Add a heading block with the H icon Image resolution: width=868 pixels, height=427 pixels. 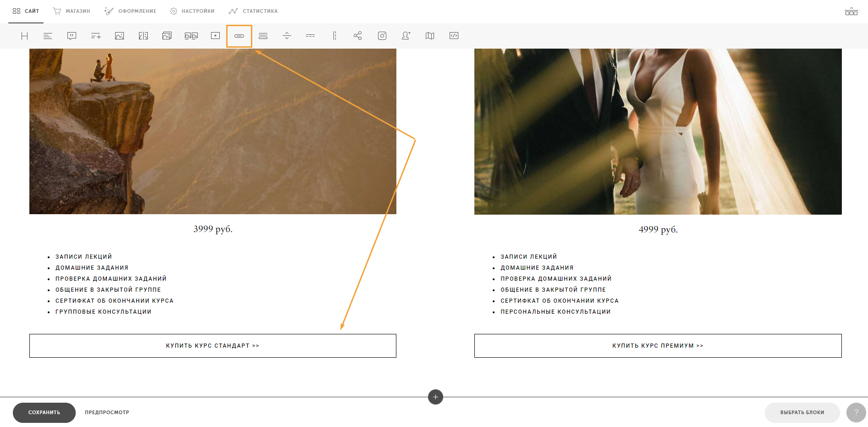pos(24,36)
